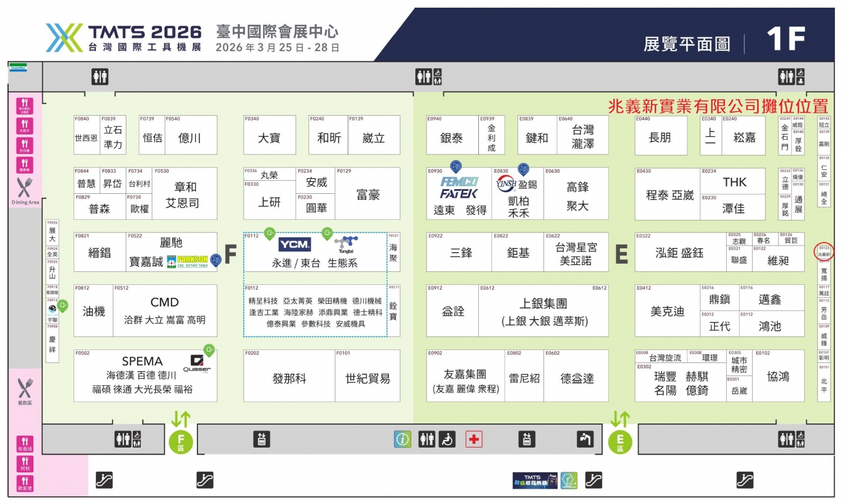Click the red-circled booth E0123 兆義新
Viewport: 846px width, 504px height.
point(824,252)
